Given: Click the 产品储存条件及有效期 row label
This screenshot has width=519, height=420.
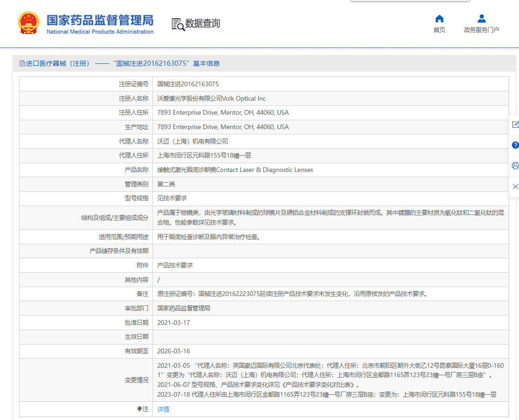Looking at the screenshot, I should click(119, 251).
